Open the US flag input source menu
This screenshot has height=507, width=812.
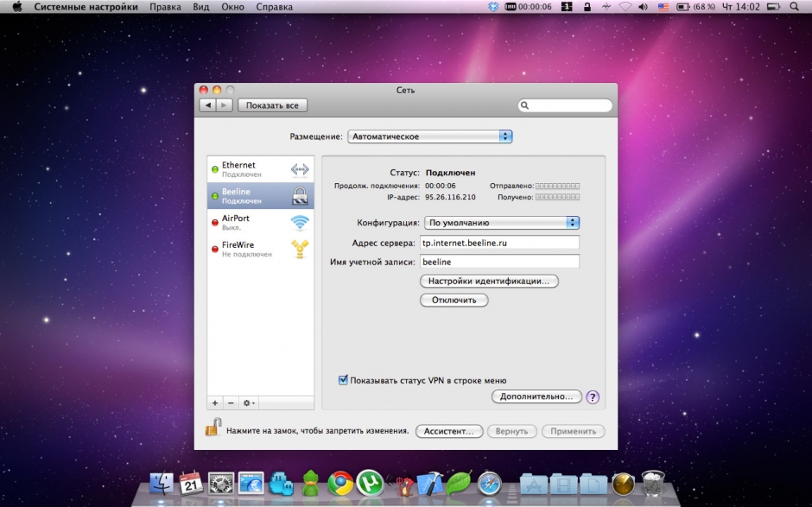pos(663,7)
